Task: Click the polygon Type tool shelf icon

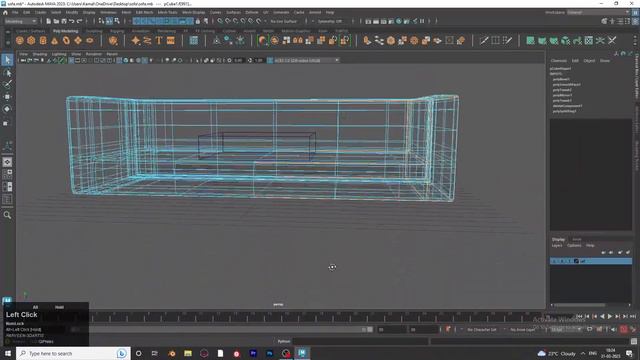Action: [x=159, y=40]
